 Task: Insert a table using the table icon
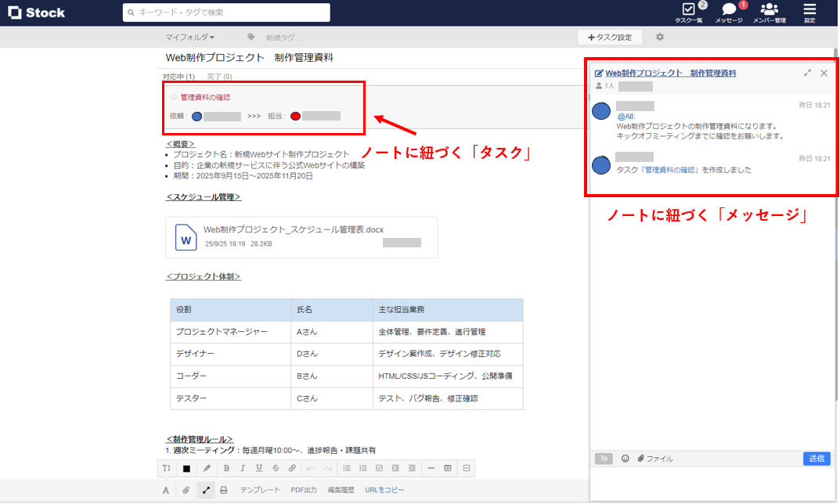448,468
